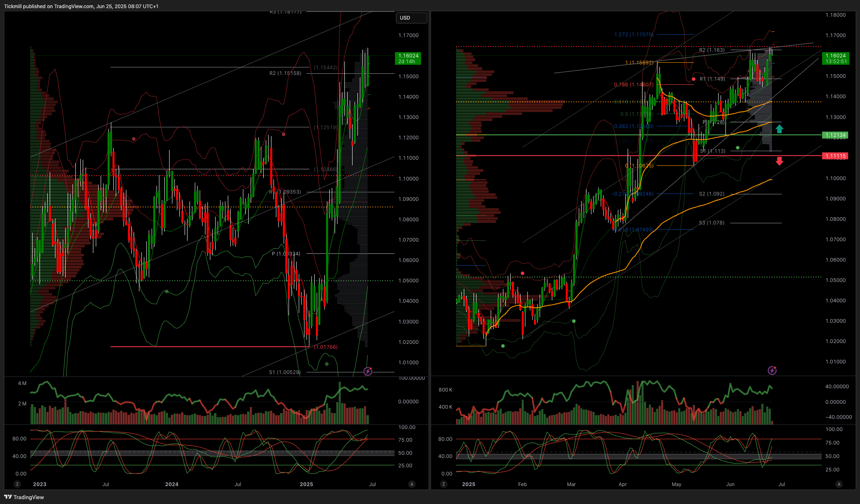Click the Mar time axis label

pyautogui.click(x=571, y=484)
